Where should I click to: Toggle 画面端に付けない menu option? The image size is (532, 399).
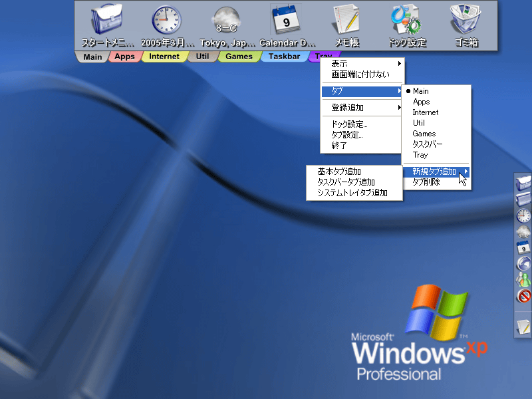point(362,74)
